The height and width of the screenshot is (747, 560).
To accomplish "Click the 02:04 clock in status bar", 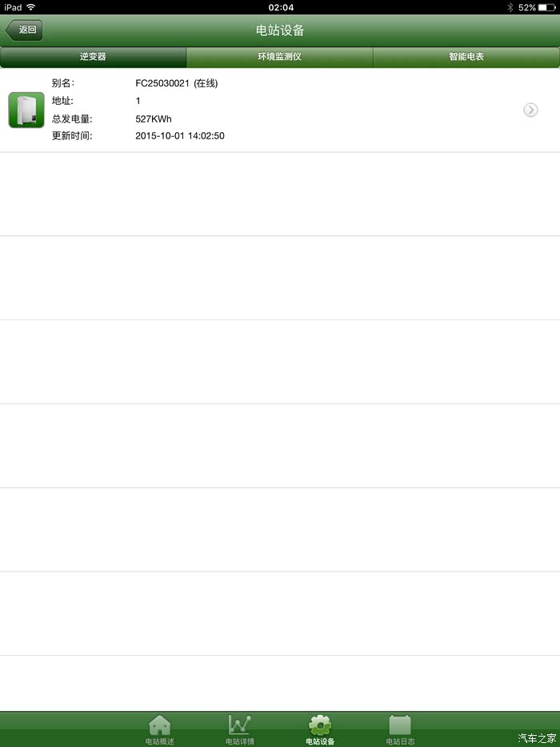I will pos(281,7).
